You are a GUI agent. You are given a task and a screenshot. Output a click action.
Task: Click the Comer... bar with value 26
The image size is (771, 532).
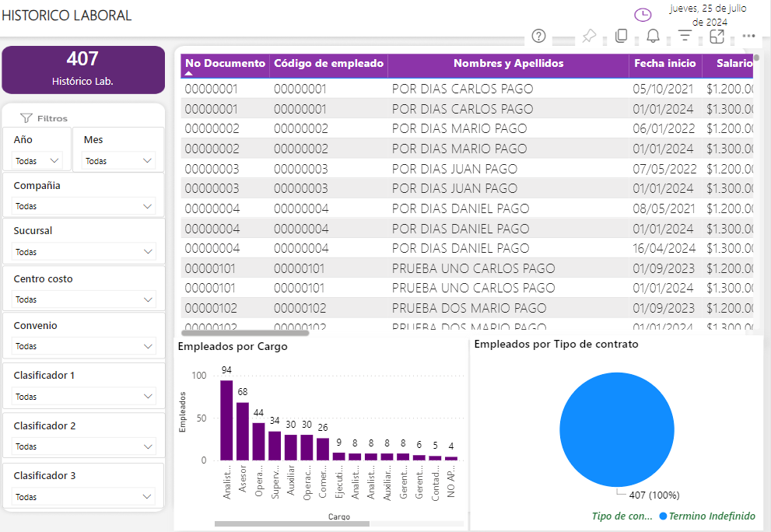323,450
